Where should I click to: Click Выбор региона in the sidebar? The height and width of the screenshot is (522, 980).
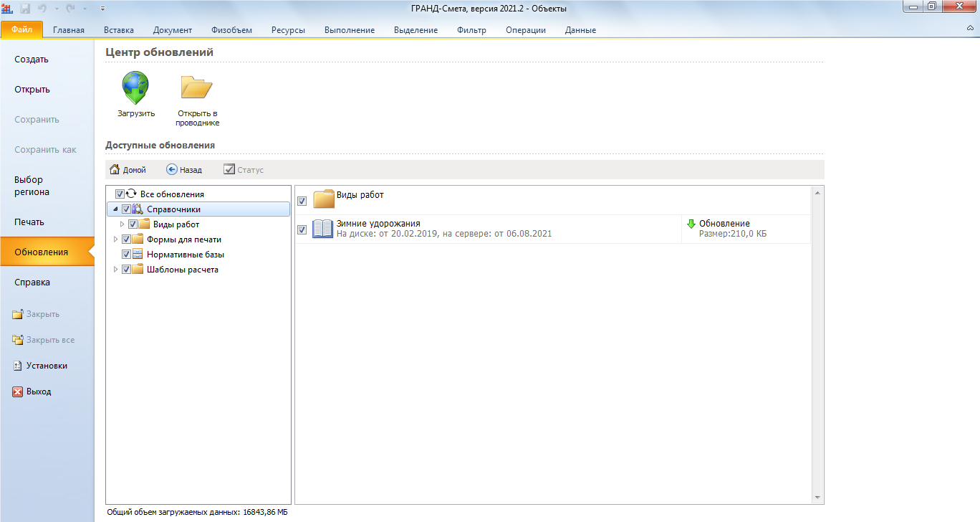[29, 186]
